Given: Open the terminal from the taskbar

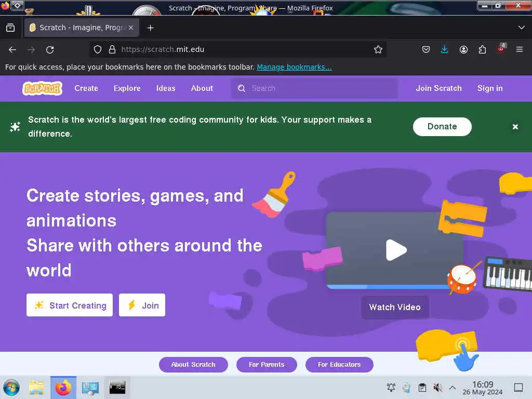Looking at the screenshot, I should click(x=117, y=388).
